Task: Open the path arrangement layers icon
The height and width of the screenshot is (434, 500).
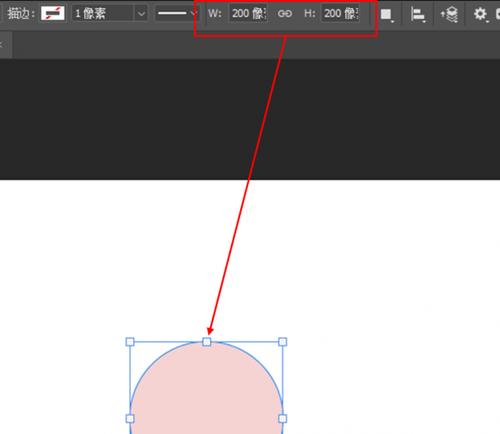Action: point(449,14)
